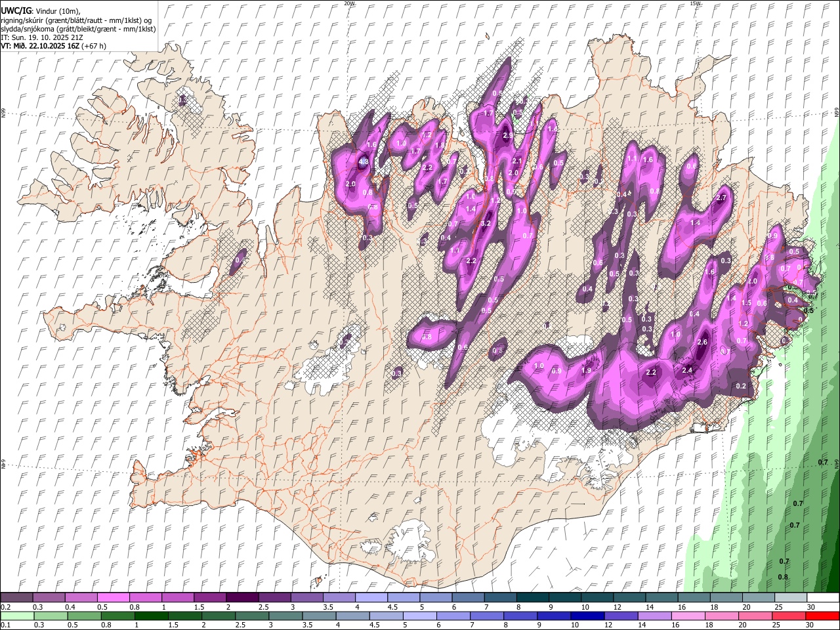This screenshot has width=840, height=630.
Task: Click the light grey 25 swatch in upper legend
Action: pos(791,598)
